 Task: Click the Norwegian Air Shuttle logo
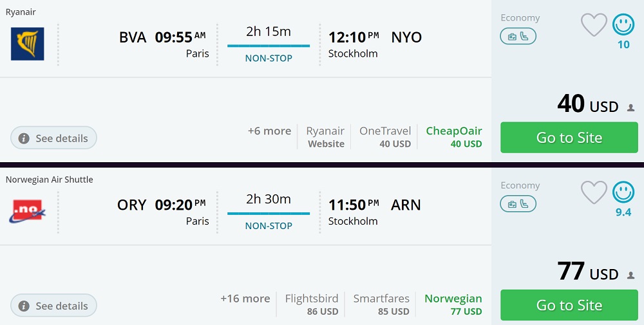tap(28, 211)
